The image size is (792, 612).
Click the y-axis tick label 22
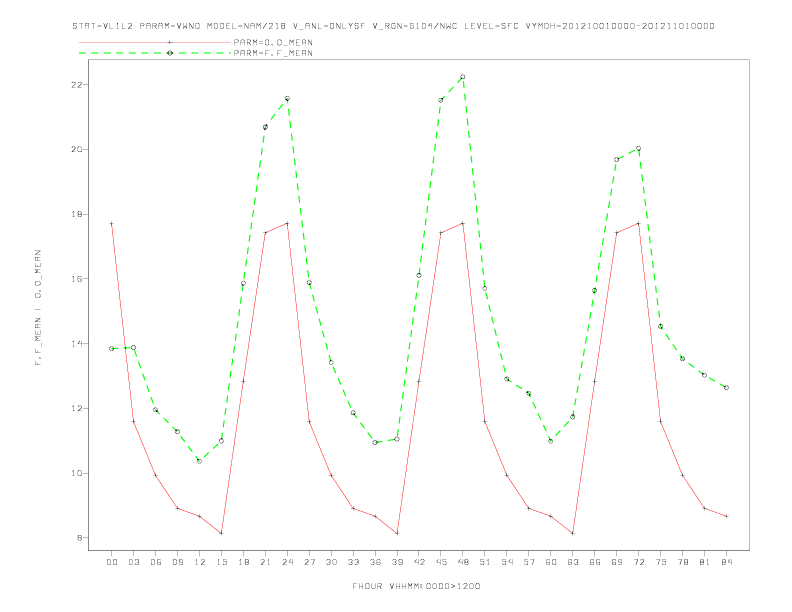[x=77, y=85]
